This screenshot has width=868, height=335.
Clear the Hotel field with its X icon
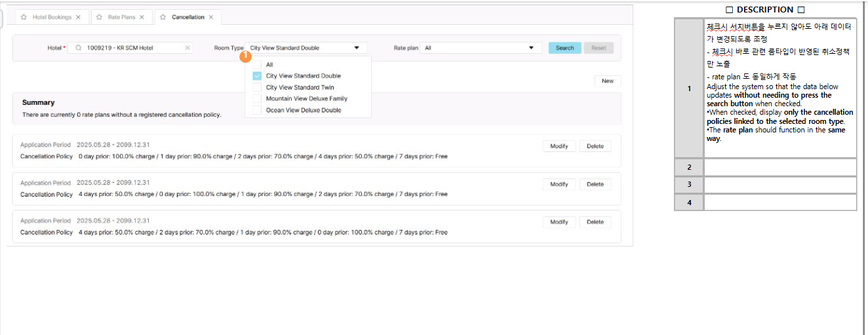pyautogui.click(x=187, y=48)
